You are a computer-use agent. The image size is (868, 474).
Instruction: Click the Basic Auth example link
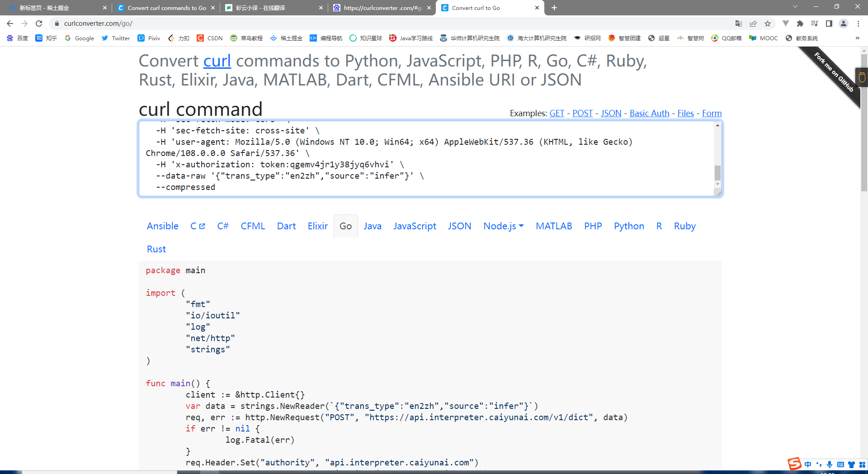coord(649,113)
